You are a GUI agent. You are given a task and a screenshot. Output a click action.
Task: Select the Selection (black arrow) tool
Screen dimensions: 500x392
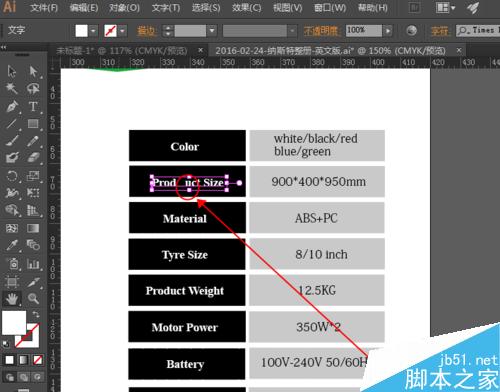pyautogui.click(x=12, y=71)
